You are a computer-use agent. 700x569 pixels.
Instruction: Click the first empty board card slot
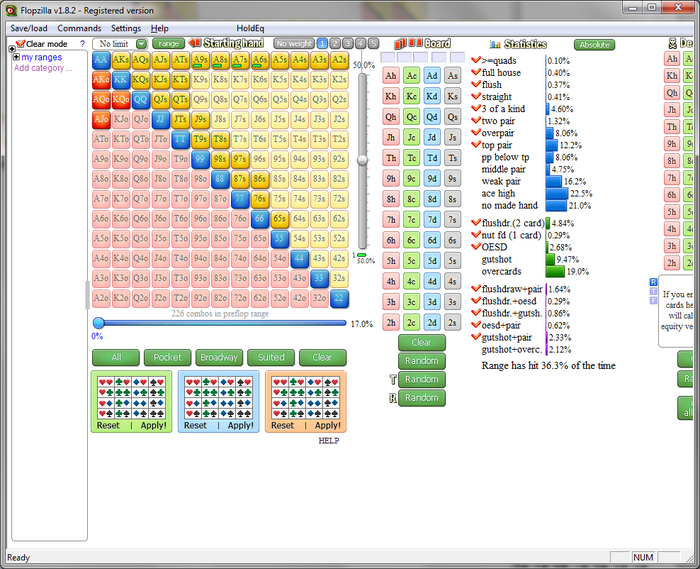(388, 57)
